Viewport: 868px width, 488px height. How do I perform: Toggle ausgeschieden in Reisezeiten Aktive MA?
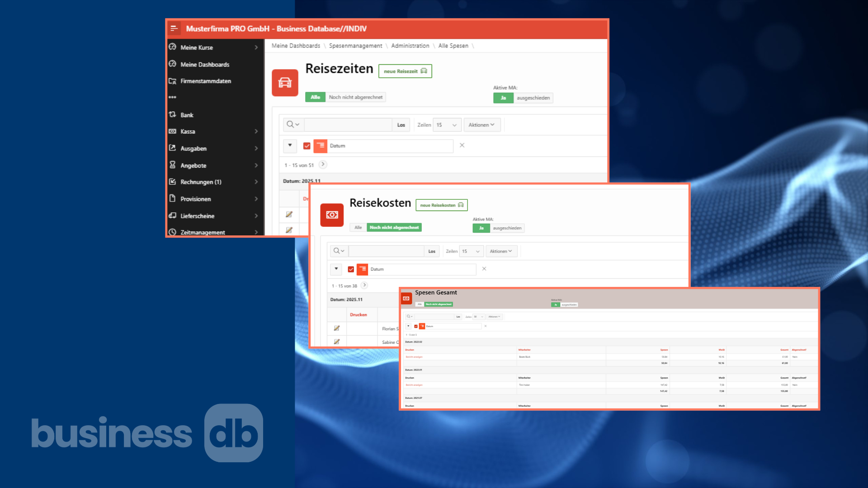pyautogui.click(x=533, y=98)
